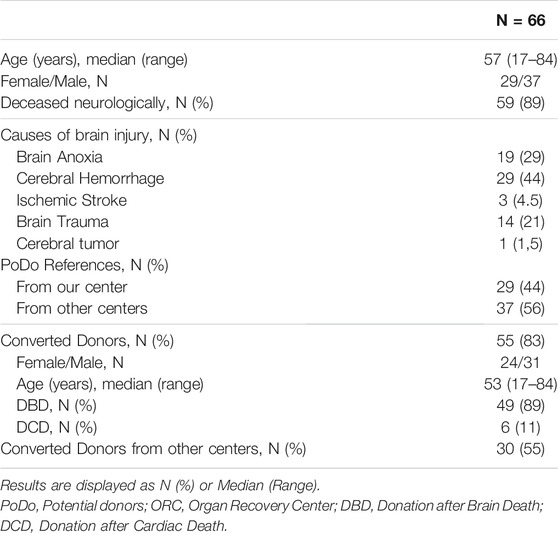Screen dimensions: 558x533
Task: Select the Ischemic Stroke row label
Action: 72,200
